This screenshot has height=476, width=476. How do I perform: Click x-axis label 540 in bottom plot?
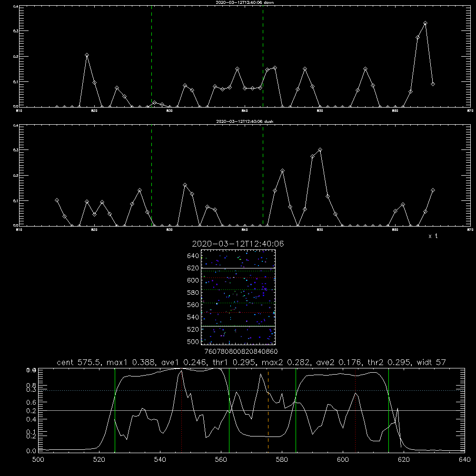point(160,460)
